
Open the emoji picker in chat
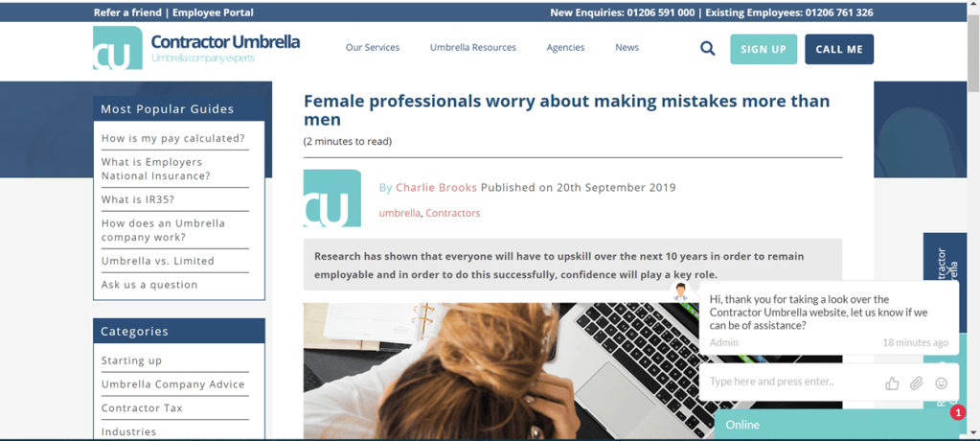pyautogui.click(x=942, y=383)
